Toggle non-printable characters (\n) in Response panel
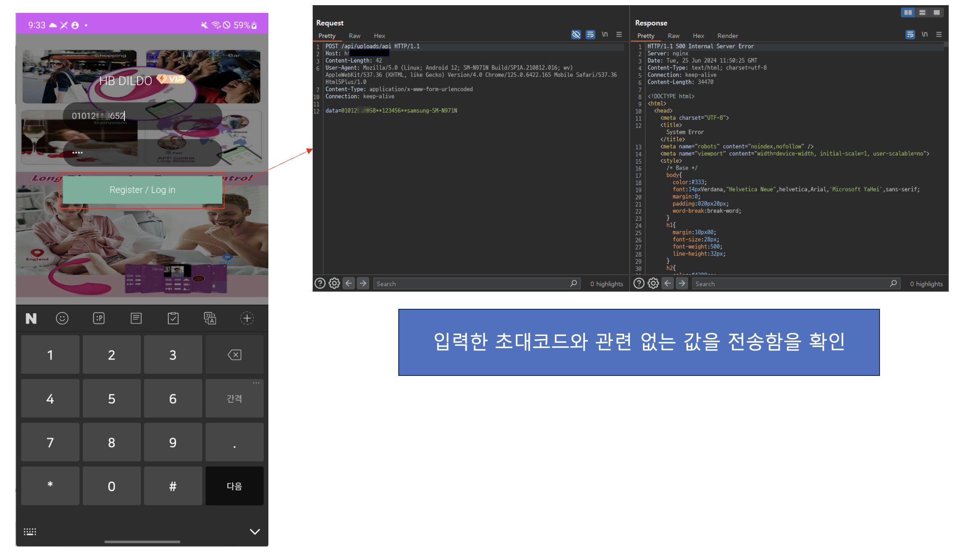 924,35
